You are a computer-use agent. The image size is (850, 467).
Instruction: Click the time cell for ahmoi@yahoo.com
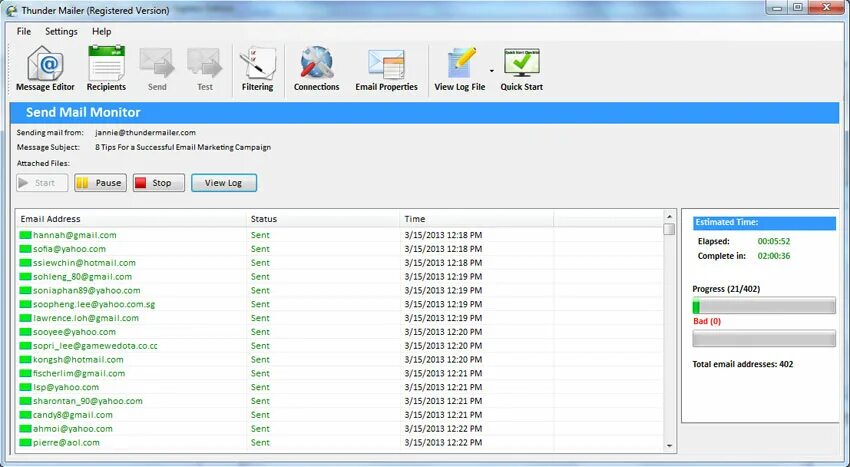click(443, 428)
